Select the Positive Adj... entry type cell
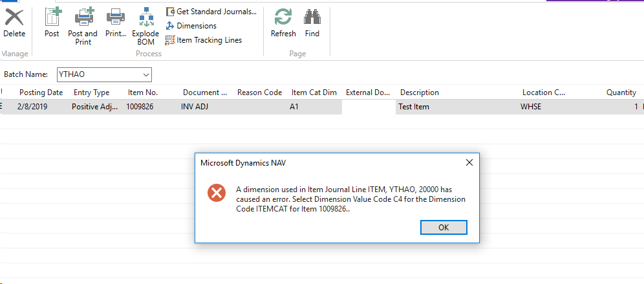This screenshot has height=284, width=644. pos(95,107)
